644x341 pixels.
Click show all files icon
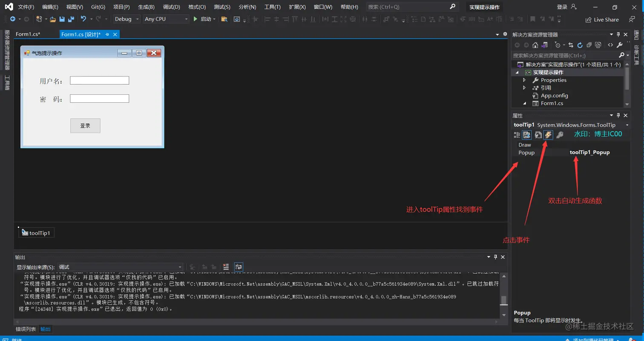tap(598, 45)
